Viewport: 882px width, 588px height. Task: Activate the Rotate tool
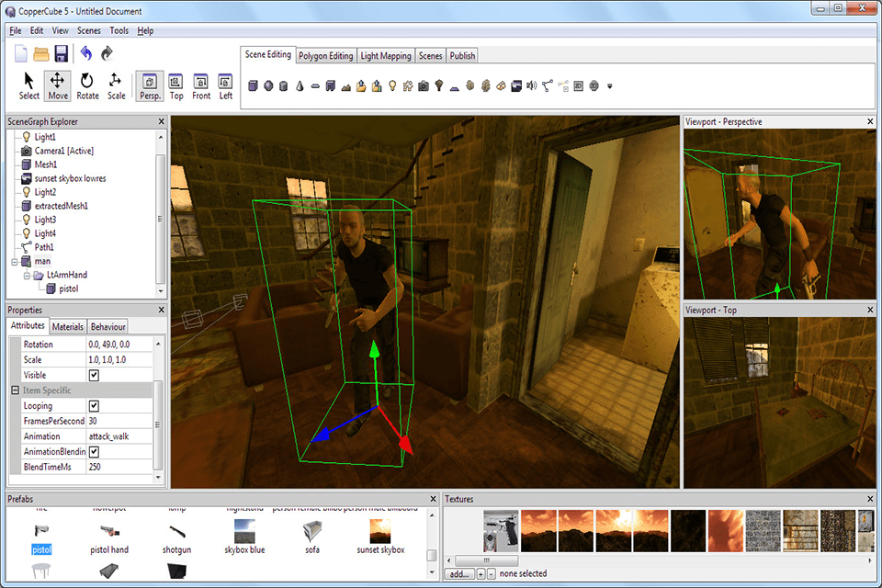[x=87, y=85]
